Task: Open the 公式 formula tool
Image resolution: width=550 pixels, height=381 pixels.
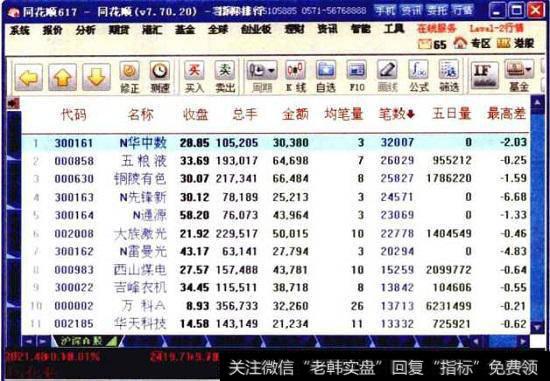Action: 418,78
